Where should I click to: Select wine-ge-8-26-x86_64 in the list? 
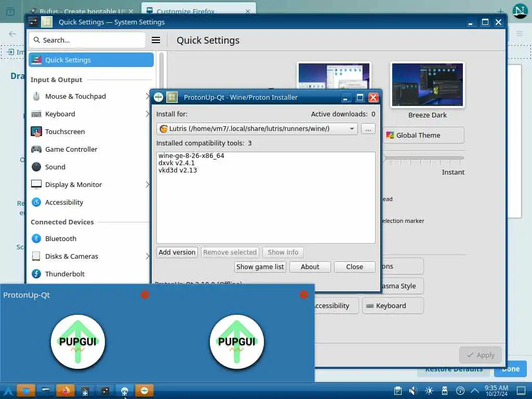click(191, 156)
